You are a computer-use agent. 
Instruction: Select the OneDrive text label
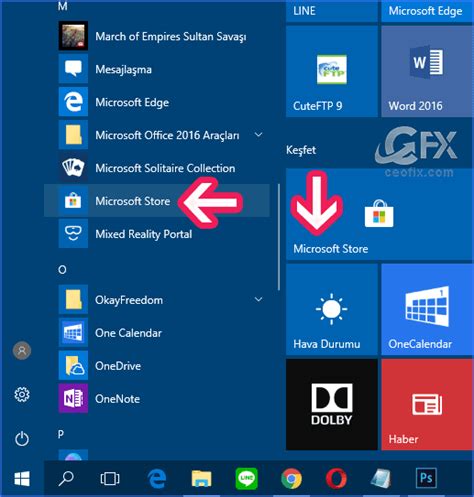click(x=118, y=366)
